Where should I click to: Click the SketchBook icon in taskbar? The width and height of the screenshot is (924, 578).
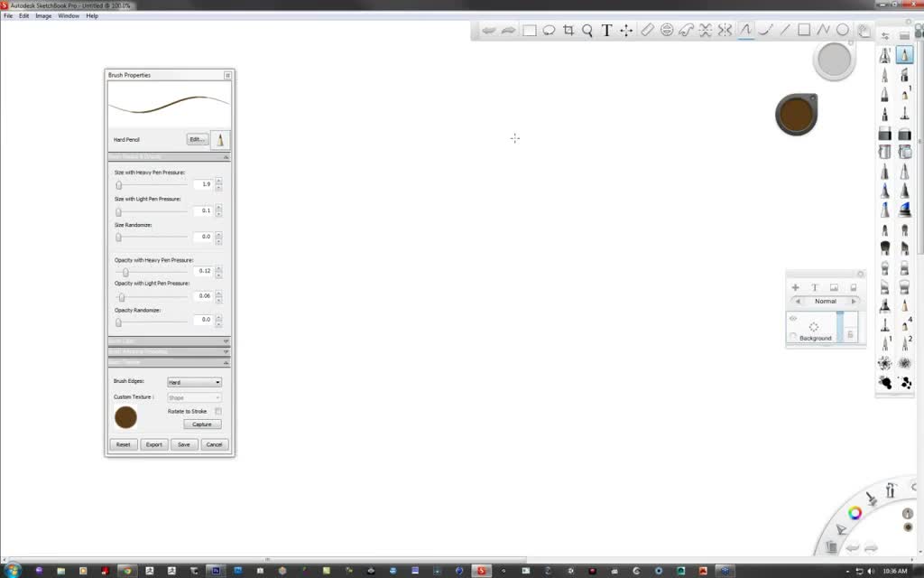coord(482,571)
